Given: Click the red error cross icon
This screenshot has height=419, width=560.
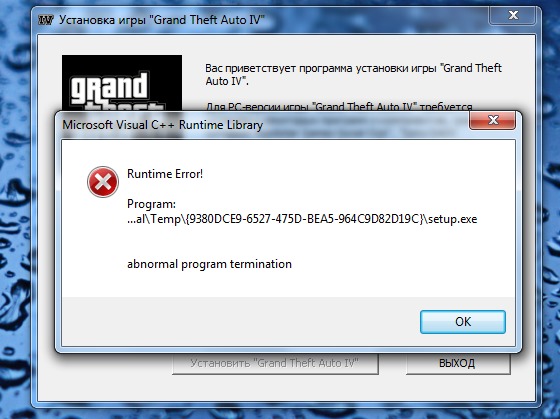Looking at the screenshot, I should point(103,182).
